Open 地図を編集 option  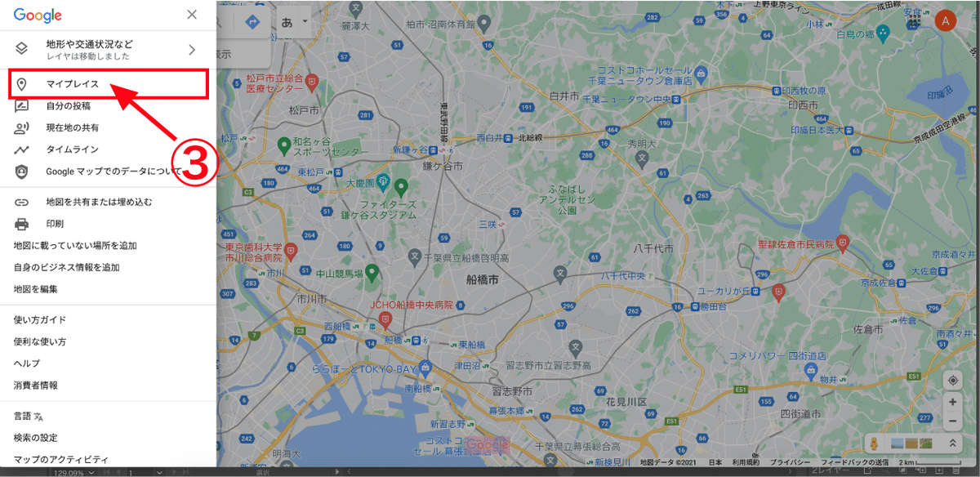coord(36,289)
